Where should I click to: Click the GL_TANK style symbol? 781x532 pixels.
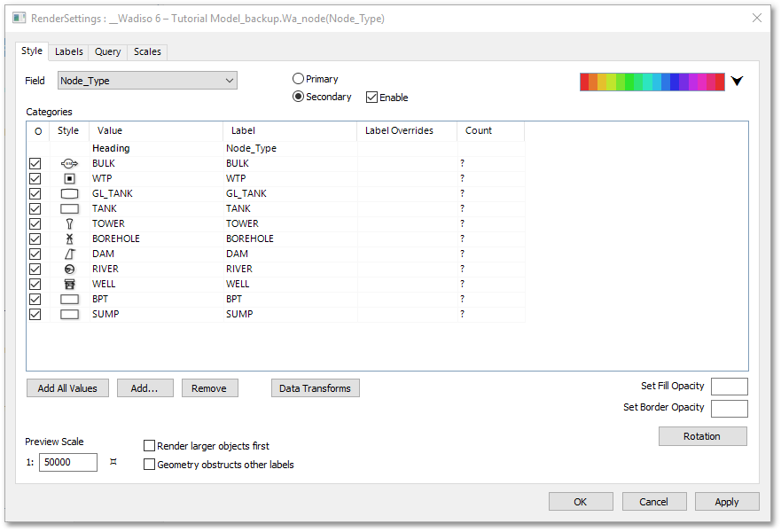[69, 194]
